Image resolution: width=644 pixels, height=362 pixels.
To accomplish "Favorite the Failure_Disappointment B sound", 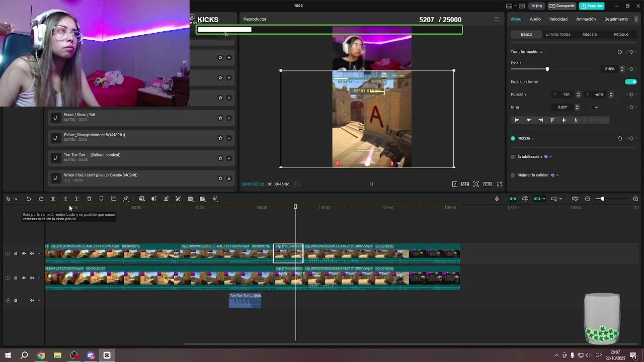I will [x=220, y=138].
